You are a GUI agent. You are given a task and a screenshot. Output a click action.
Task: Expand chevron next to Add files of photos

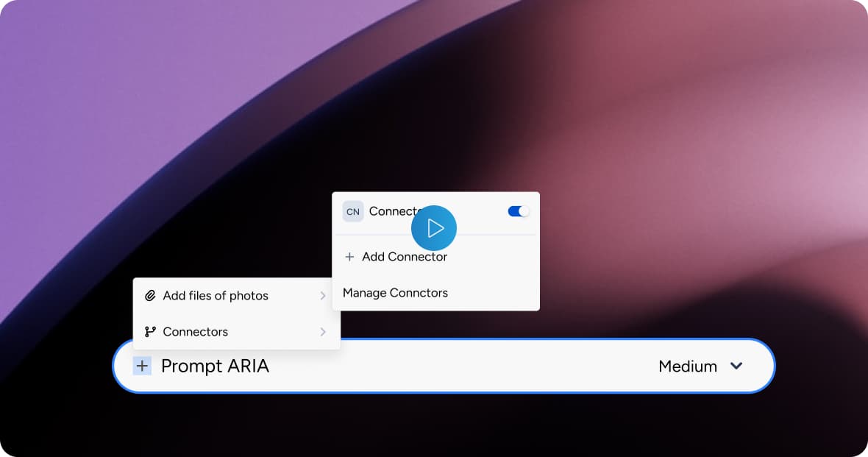pos(323,296)
